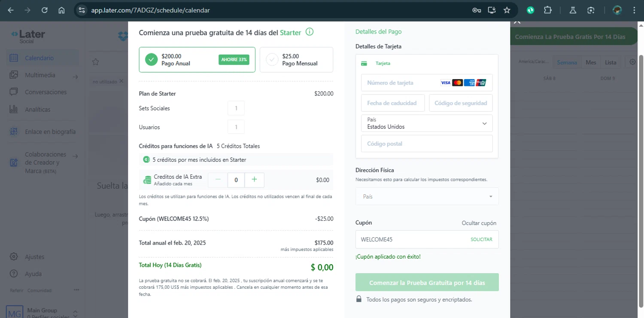
Task: Click the Referir link in sidebar
Action: coord(17,290)
